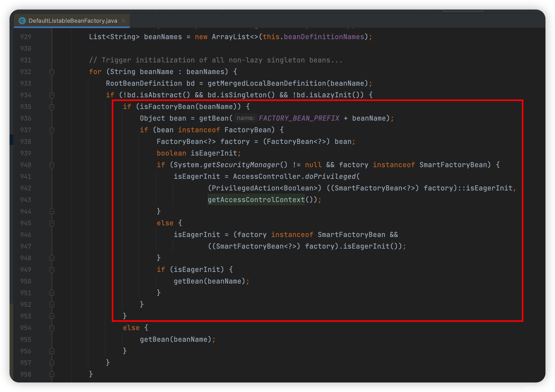555x392 pixels.
Task: Click line number 938 in gutter
Action: coord(26,142)
